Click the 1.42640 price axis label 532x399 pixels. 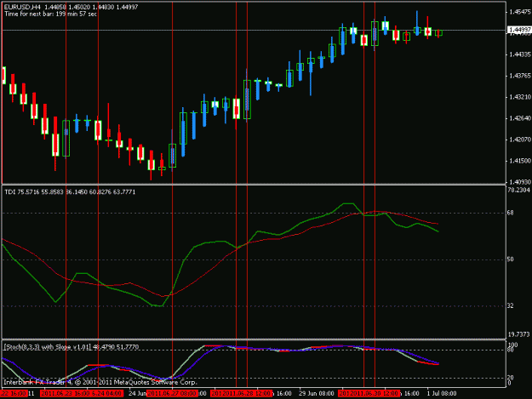click(519, 118)
